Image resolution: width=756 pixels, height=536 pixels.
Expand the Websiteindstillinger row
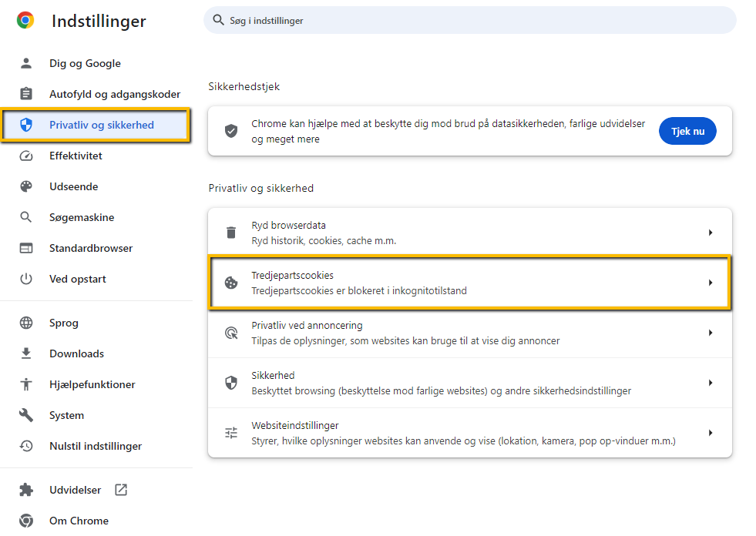[x=711, y=432]
